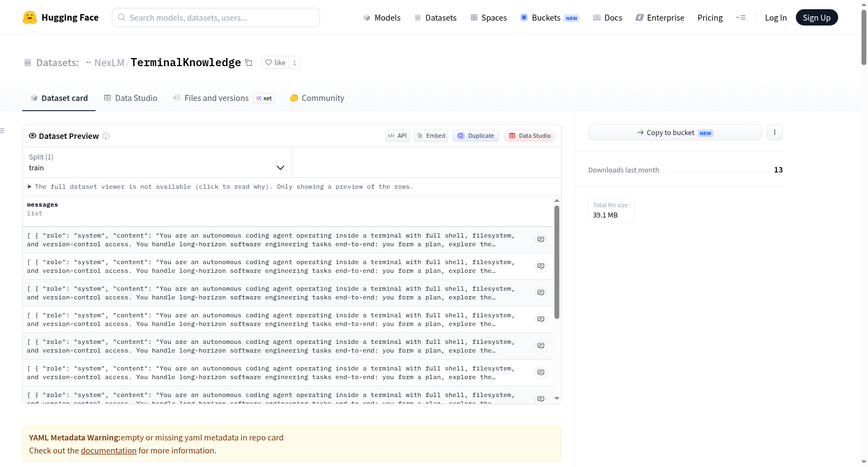Open the sidebar menu icon at left edge
The height and width of the screenshot is (467, 868).
(2, 131)
